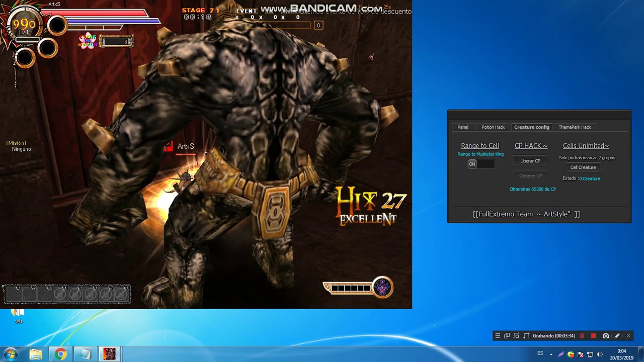The image size is (644, 362).
Task: Open network status tray icon
Action: 590,354
